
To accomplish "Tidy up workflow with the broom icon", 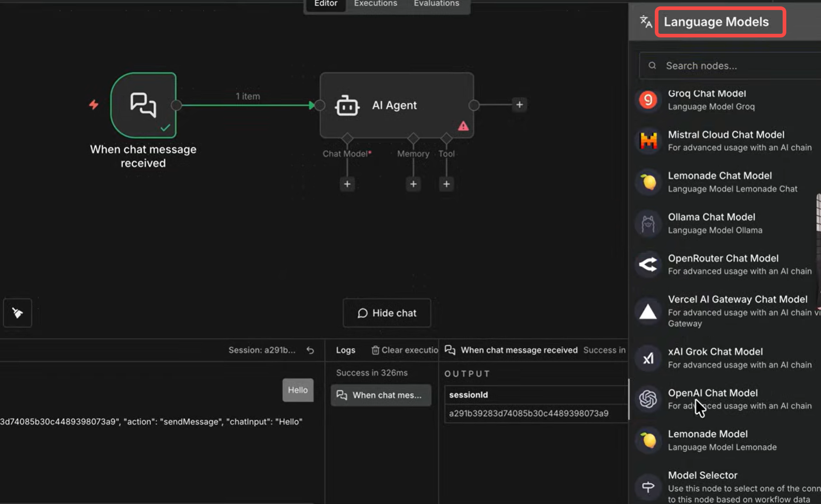I will point(17,313).
